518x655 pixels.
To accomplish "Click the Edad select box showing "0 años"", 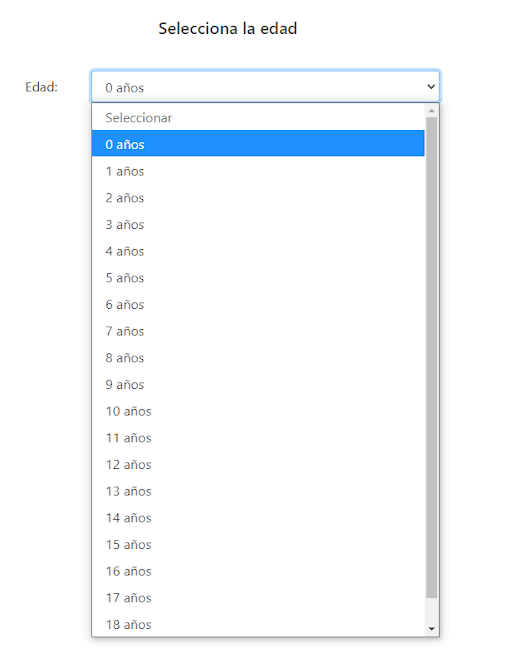I will point(265,86).
